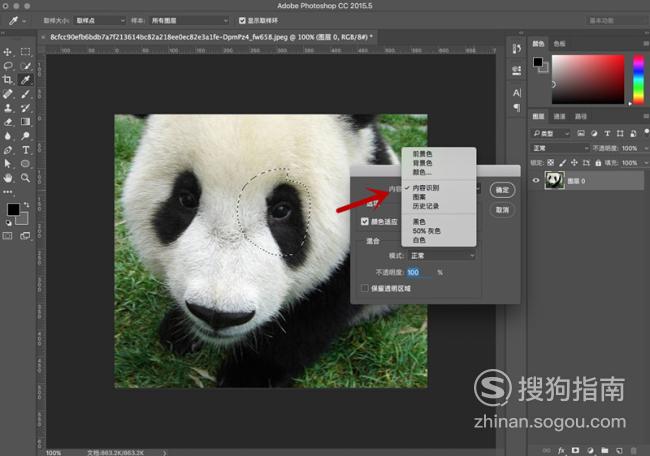The height and width of the screenshot is (456, 650).
Task: Select the Rectangular Marquee tool
Action: tap(26, 52)
